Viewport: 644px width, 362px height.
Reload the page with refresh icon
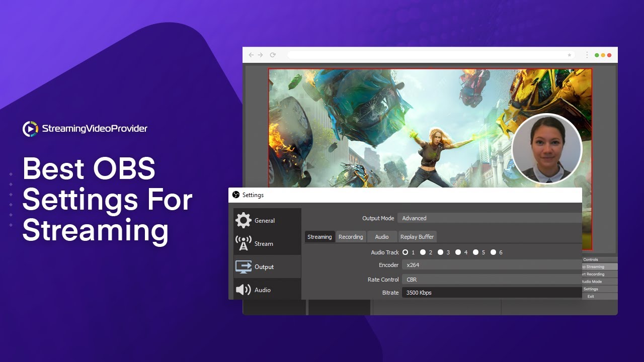pyautogui.click(x=273, y=55)
